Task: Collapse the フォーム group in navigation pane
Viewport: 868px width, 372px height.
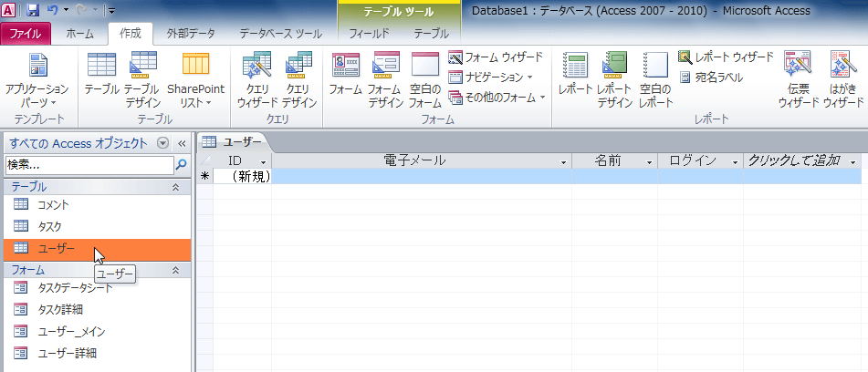Action: tap(176, 270)
